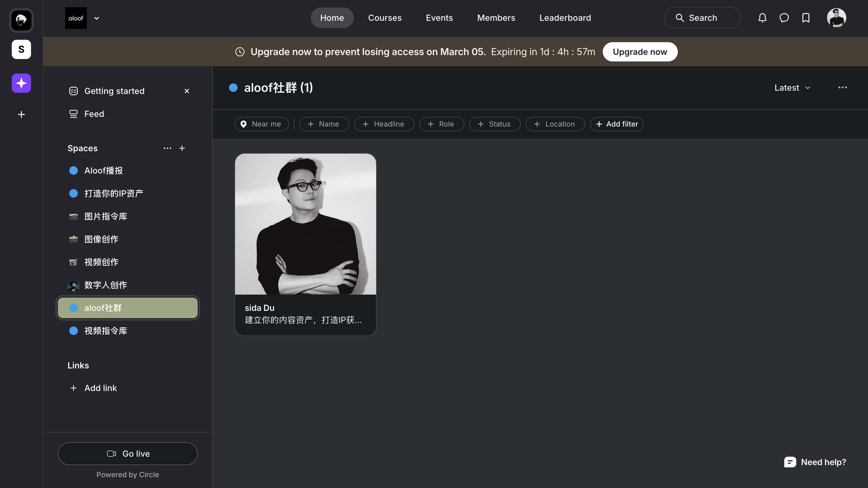Switch to the Courses tab

pyautogui.click(x=385, y=18)
